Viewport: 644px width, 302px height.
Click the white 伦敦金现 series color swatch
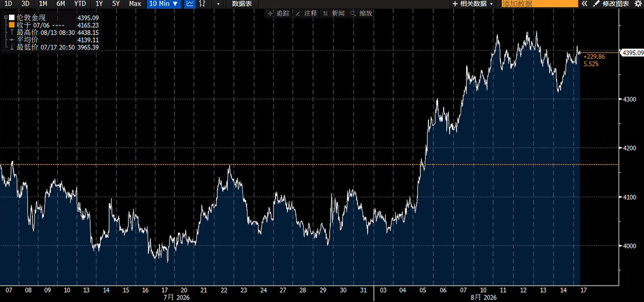[12, 18]
